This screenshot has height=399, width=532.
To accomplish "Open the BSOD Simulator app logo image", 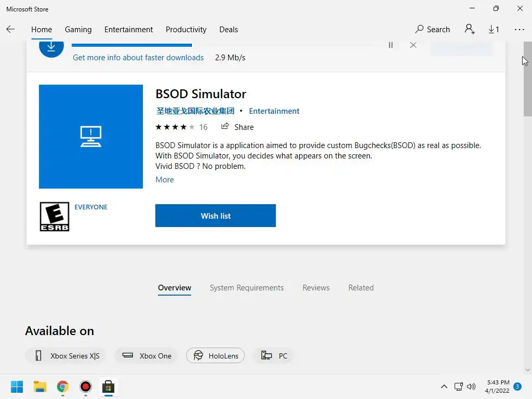I will pos(91,137).
